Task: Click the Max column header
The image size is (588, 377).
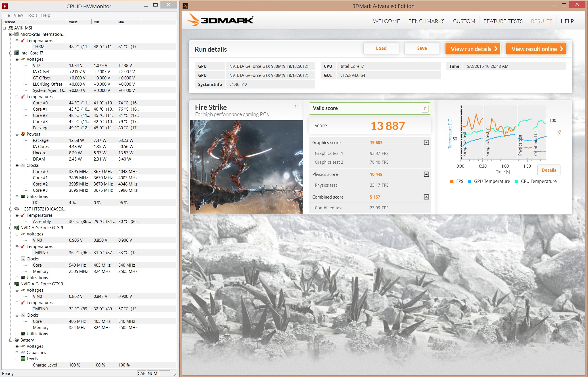Action: point(129,22)
